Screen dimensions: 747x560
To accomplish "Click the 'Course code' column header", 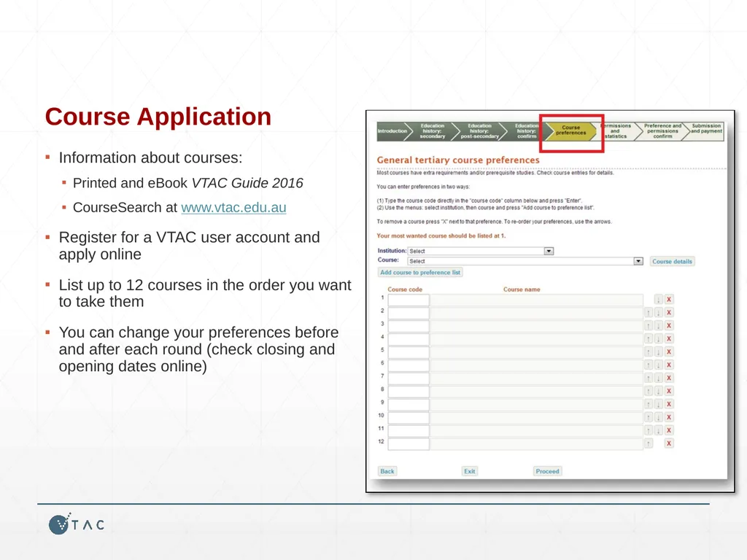I will (405, 289).
